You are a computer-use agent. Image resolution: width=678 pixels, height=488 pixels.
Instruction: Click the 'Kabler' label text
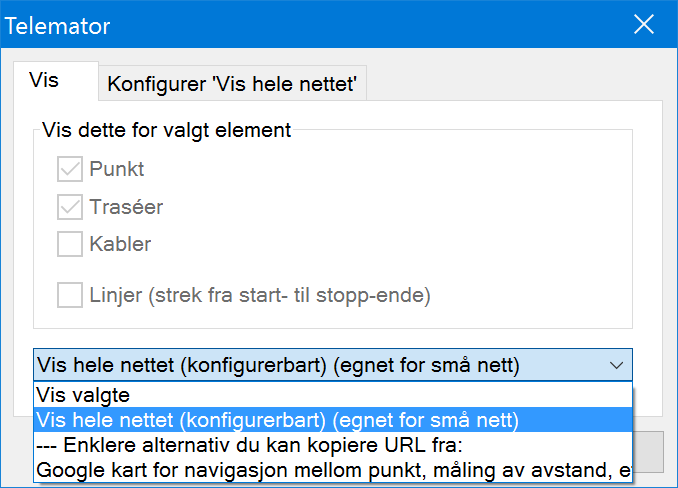[120, 244]
